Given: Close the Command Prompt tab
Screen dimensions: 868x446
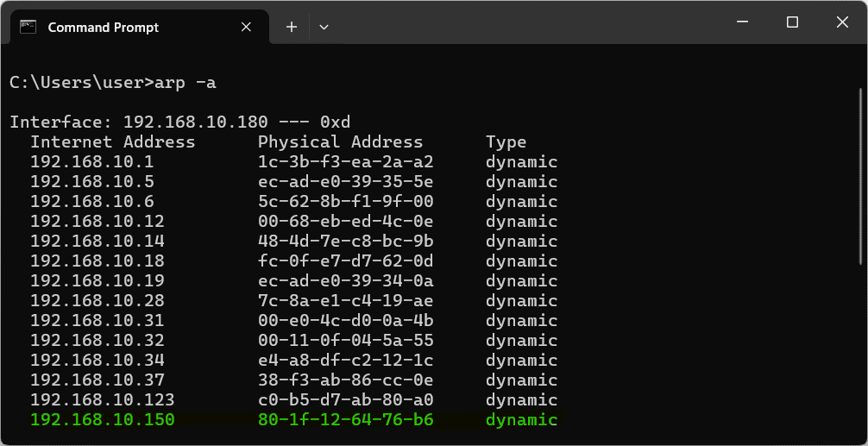Looking at the screenshot, I should (246, 27).
